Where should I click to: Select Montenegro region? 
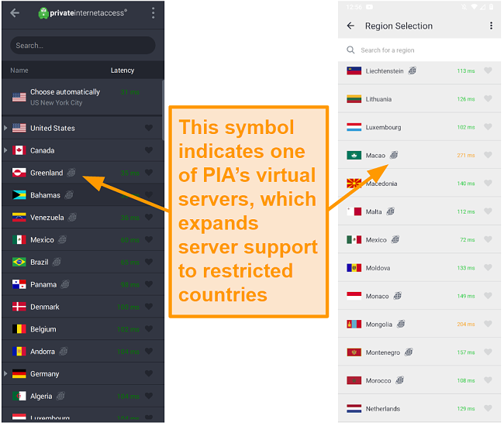click(419, 352)
